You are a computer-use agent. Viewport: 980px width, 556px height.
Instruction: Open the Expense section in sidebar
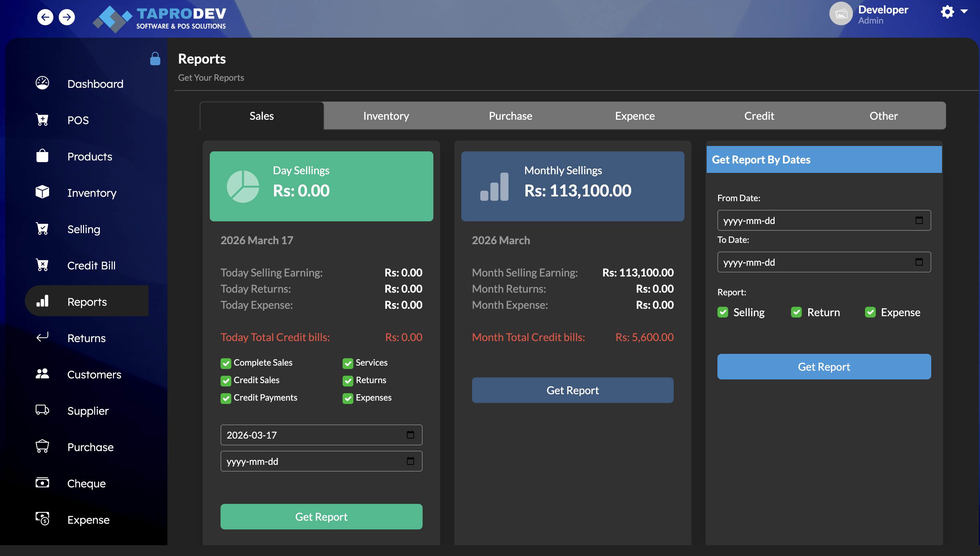(x=88, y=520)
